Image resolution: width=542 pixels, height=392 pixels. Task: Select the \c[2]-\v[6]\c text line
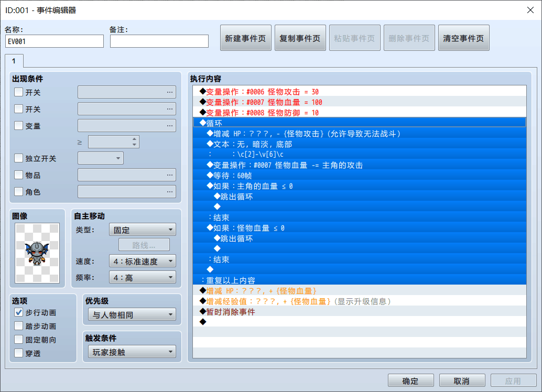[x=360, y=154]
